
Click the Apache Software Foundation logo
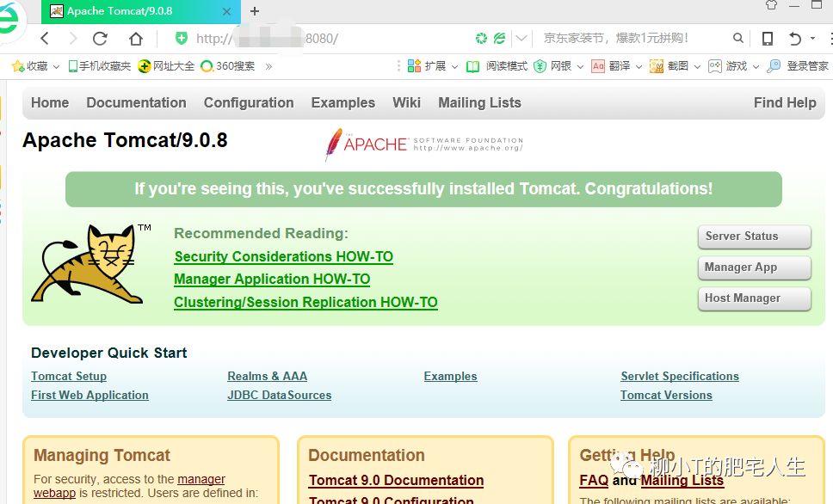coord(424,144)
